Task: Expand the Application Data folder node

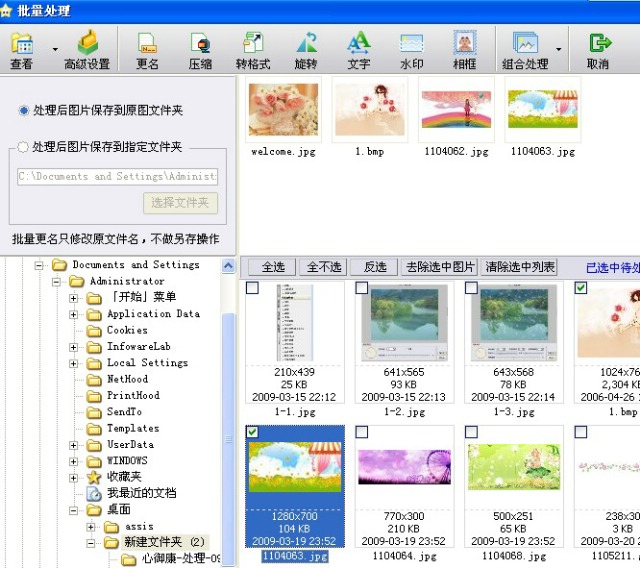Action: (73, 315)
